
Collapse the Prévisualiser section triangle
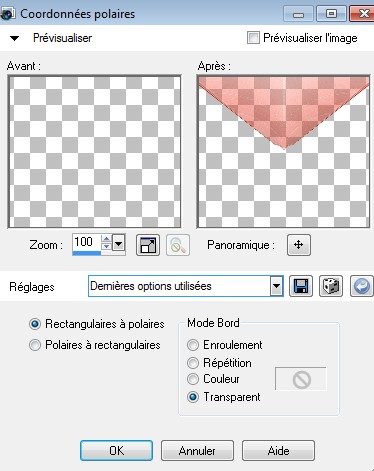pyautogui.click(x=14, y=38)
